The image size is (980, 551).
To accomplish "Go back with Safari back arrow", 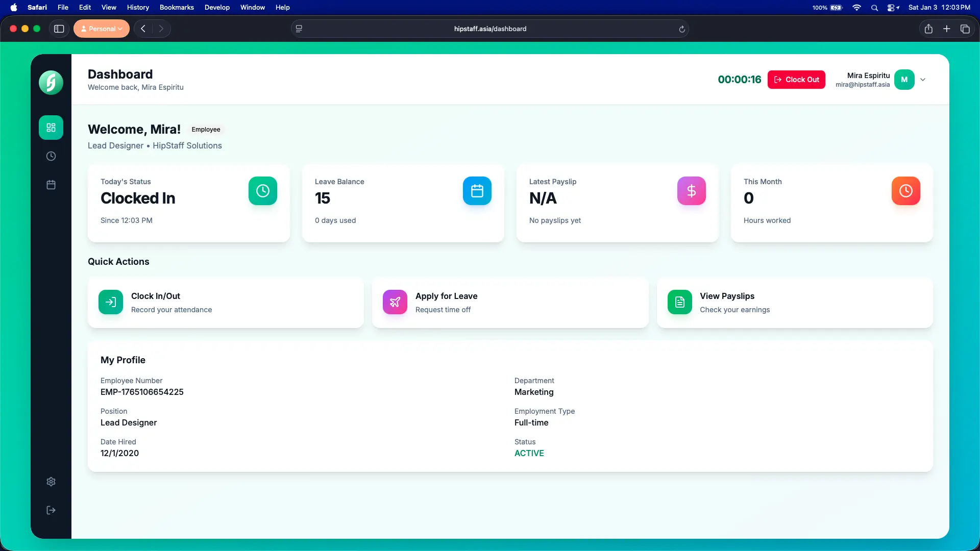I will click(x=143, y=29).
